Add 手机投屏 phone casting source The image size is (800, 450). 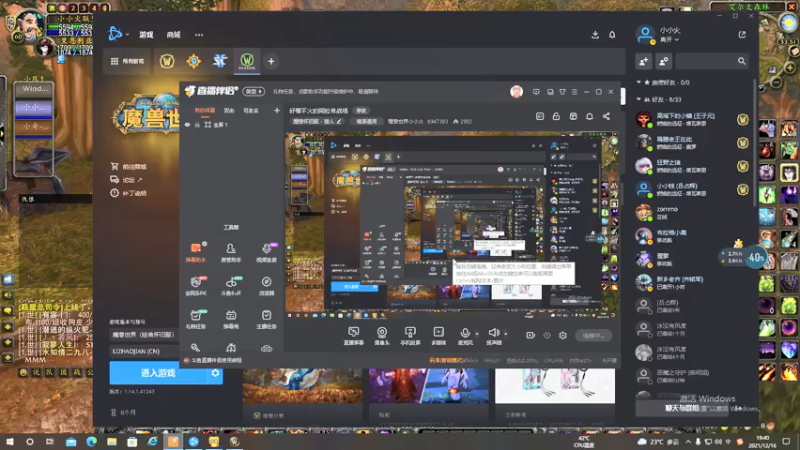coord(410,336)
